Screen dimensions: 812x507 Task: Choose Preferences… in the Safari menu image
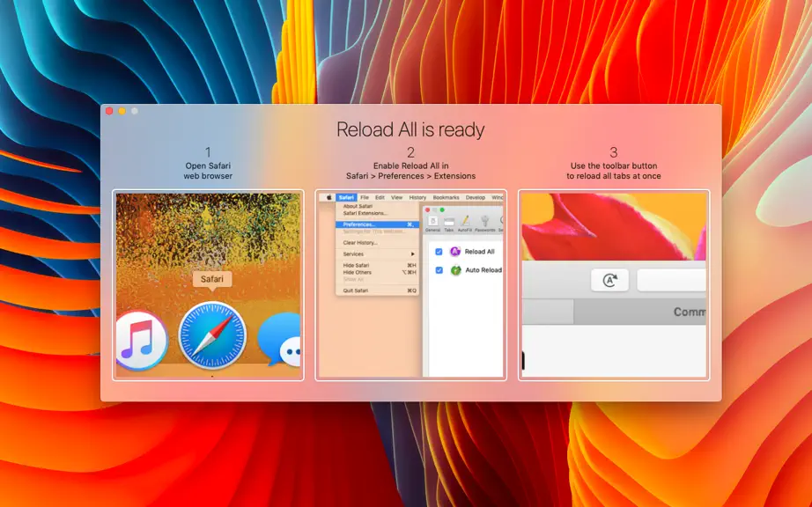(378, 224)
